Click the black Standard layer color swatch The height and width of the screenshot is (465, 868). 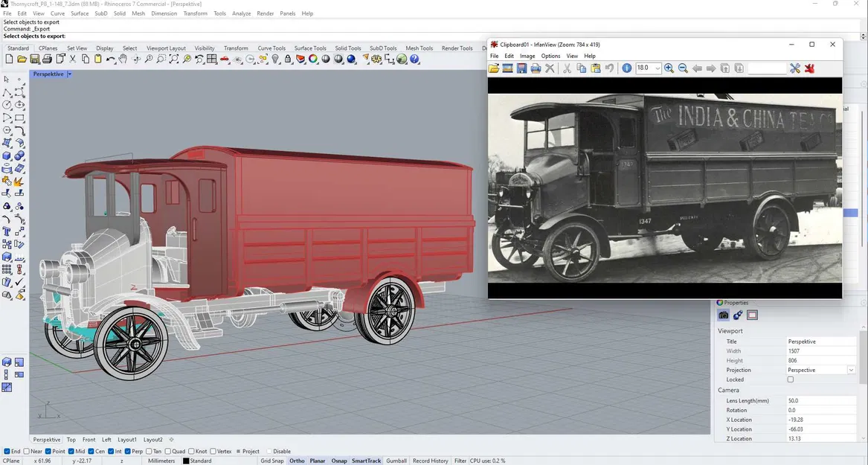pyautogui.click(x=185, y=461)
